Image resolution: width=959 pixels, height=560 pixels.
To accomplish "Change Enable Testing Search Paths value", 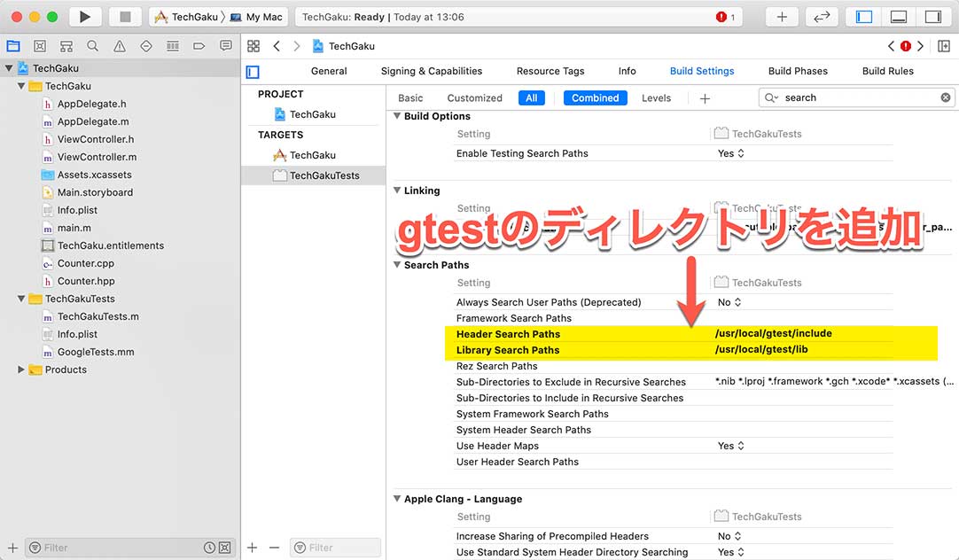I will tap(731, 153).
